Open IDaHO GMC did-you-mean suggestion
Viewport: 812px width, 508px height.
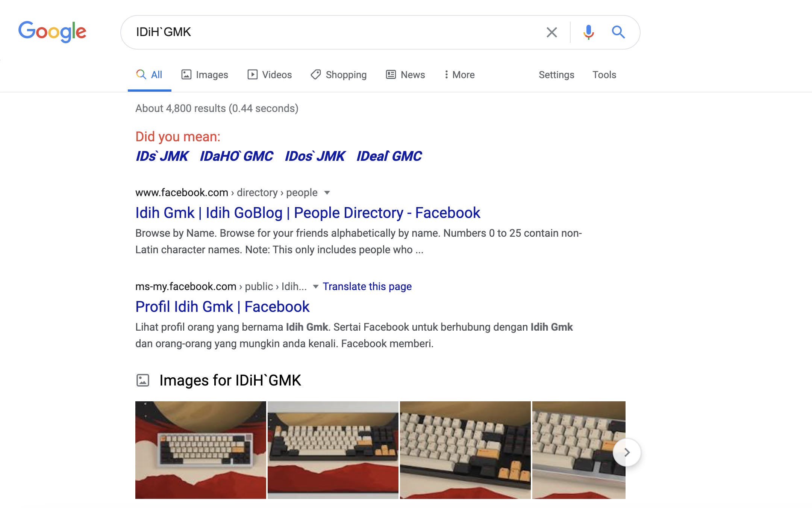(236, 156)
